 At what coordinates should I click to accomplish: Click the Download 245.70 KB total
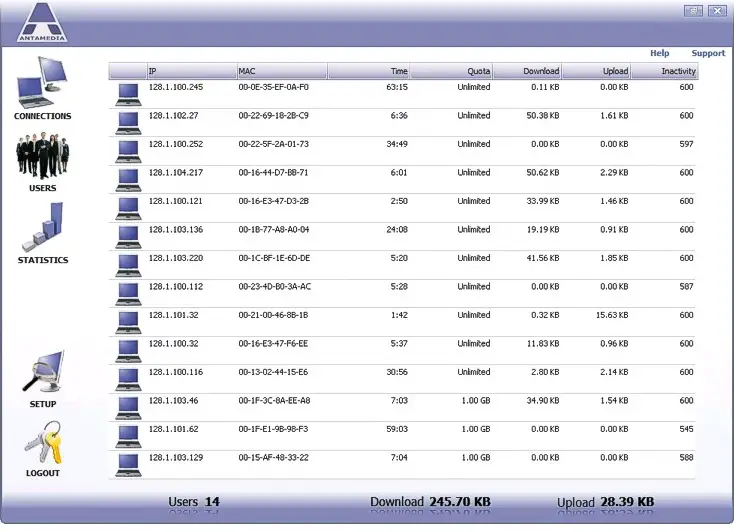[x=430, y=502]
